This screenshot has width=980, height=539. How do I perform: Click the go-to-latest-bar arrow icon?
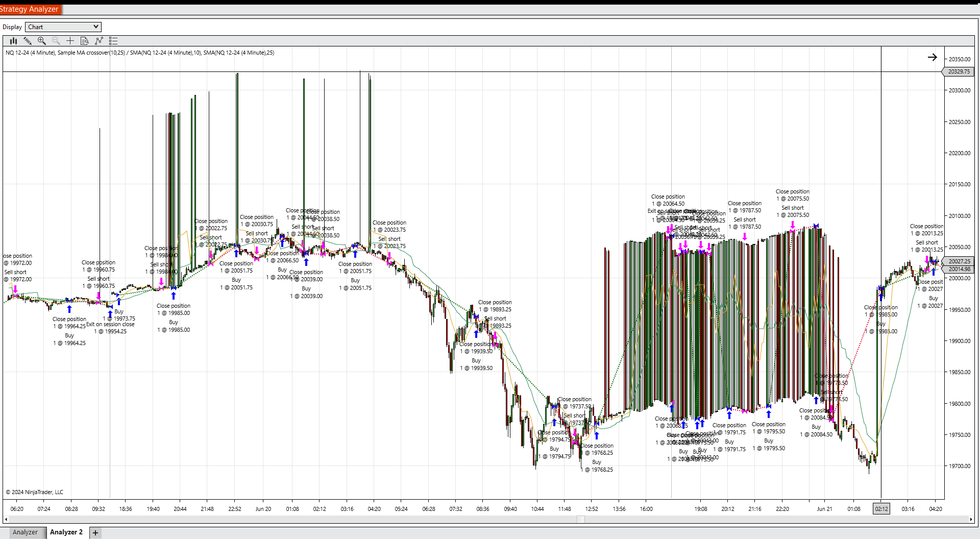click(933, 57)
